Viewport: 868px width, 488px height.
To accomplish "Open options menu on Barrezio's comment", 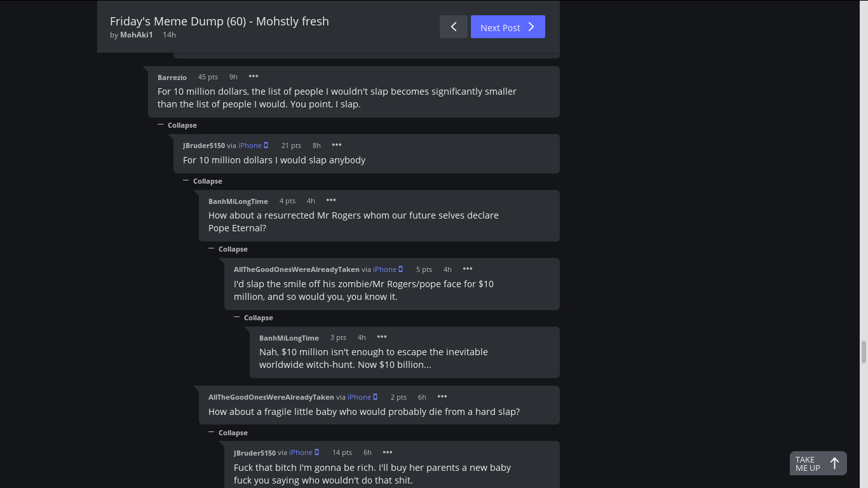I will pos(254,76).
